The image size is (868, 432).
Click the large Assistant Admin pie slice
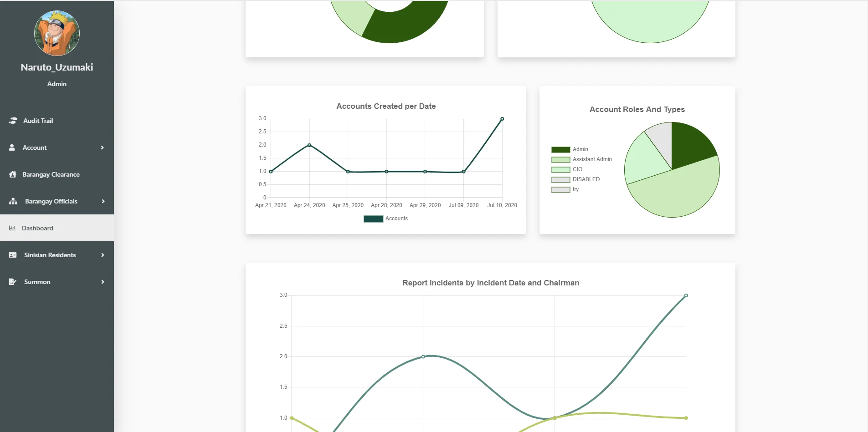point(679,191)
